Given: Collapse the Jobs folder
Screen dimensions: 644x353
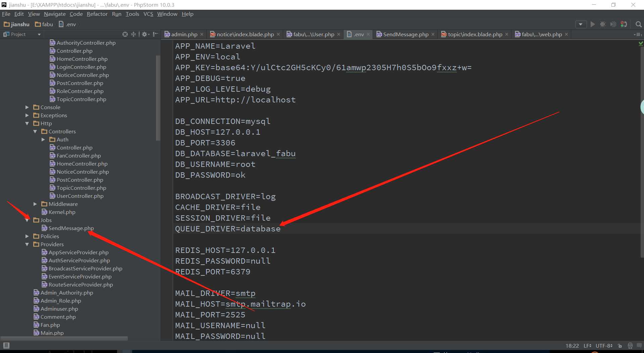Looking at the screenshot, I should click(x=27, y=220).
